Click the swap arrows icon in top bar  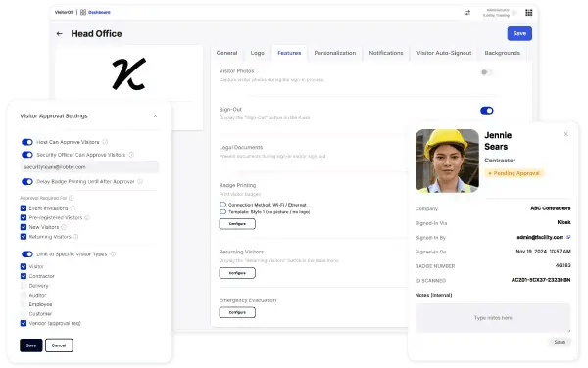(x=467, y=13)
